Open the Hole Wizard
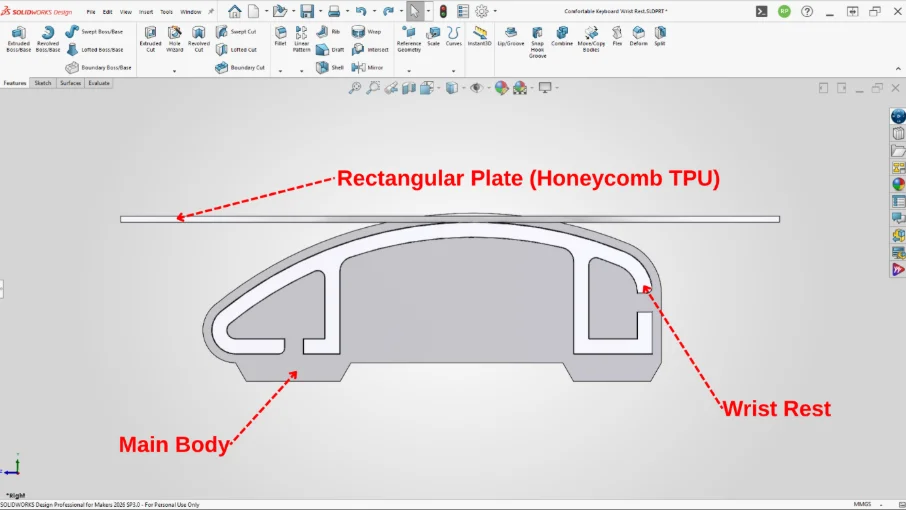This screenshot has height=510, width=906. pyautogui.click(x=174, y=39)
